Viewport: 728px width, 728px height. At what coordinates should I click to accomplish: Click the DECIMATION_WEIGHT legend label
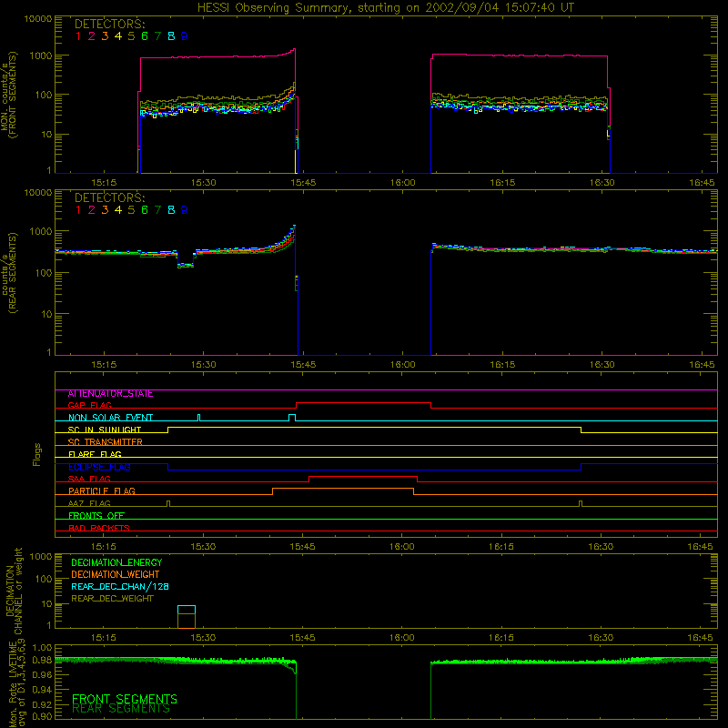(116, 575)
